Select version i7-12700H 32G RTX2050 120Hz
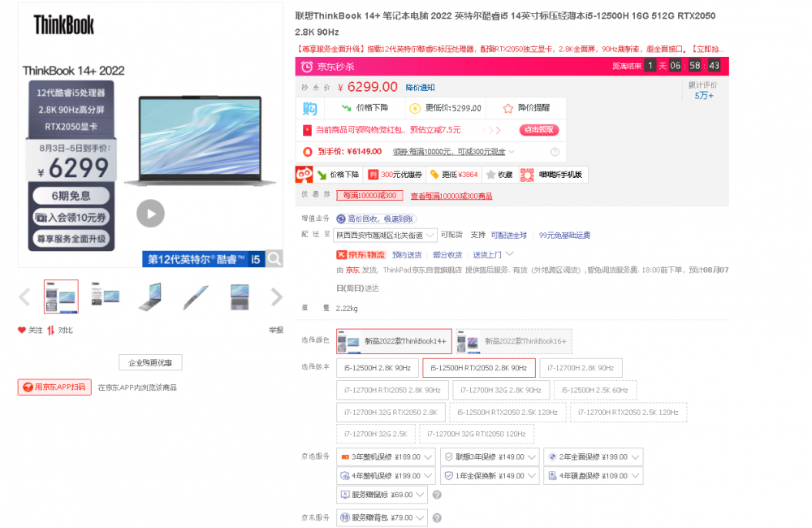Viewport: 812px width, 528px height. point(476,435)
